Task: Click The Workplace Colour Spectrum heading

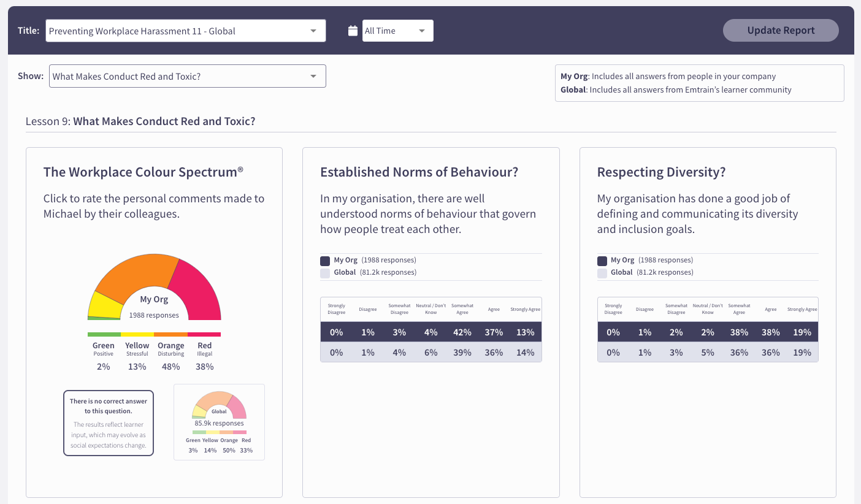Action: [143, 172]
